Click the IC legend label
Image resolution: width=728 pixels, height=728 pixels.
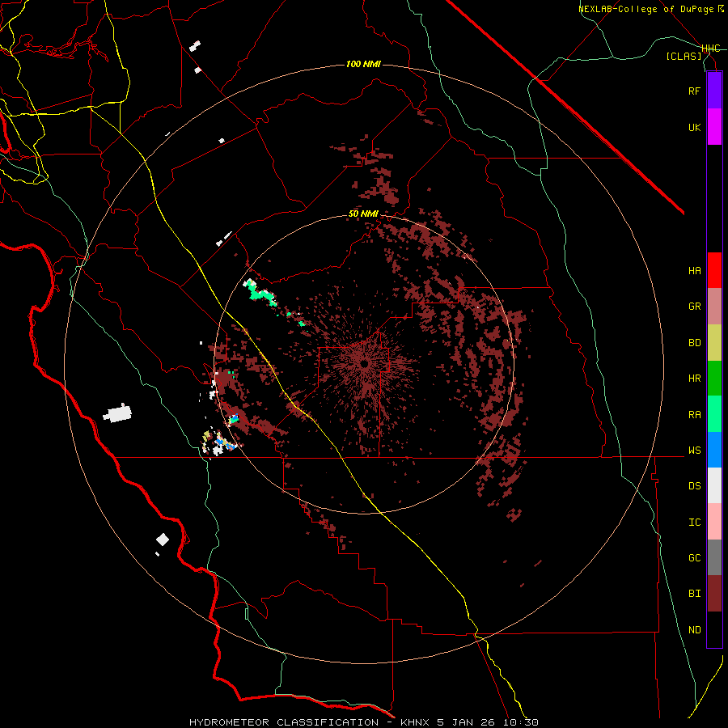click(694, 523)
